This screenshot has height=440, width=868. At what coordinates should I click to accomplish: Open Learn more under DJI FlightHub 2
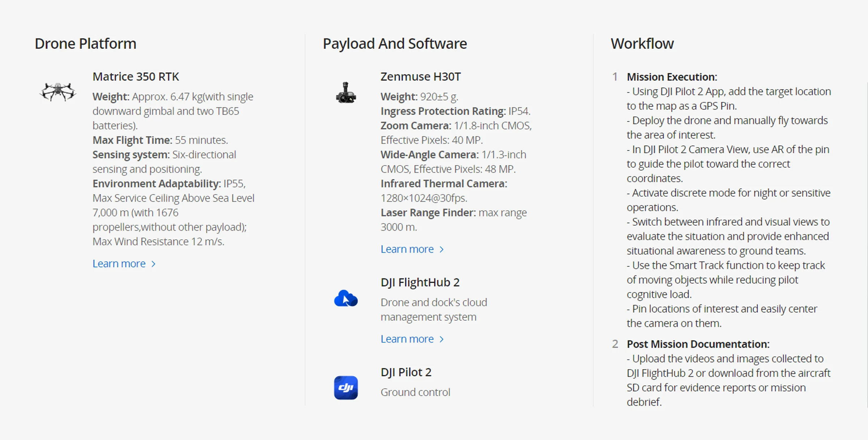407,339
